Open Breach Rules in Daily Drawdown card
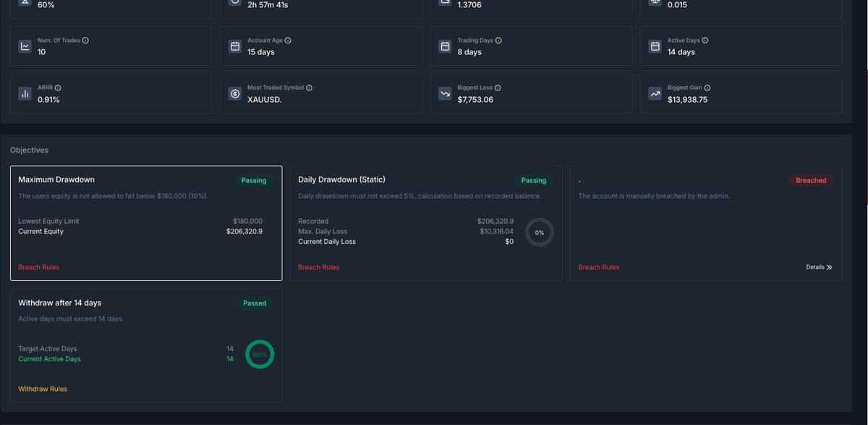Image resolution: width=868 pixels, height=425 pixels. pos(319,267)
